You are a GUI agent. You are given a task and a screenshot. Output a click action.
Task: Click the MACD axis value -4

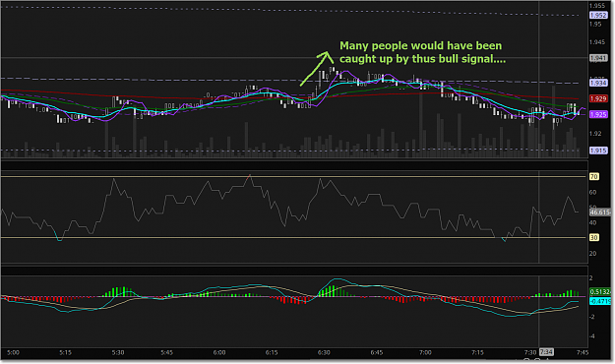coord(592,336)
